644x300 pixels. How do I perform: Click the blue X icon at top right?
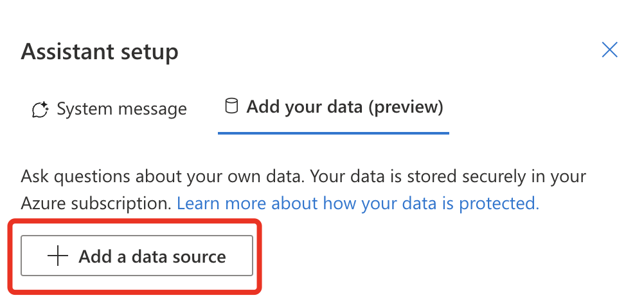tap(609, 50)
